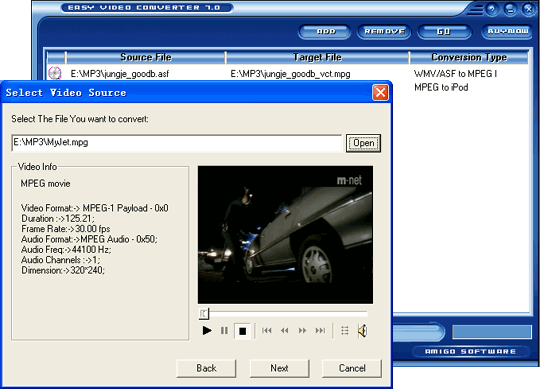Screen dimensions: 540x389
Task: Fast forward the video preview
Action: pyautogui.click(x=302, y=331)
